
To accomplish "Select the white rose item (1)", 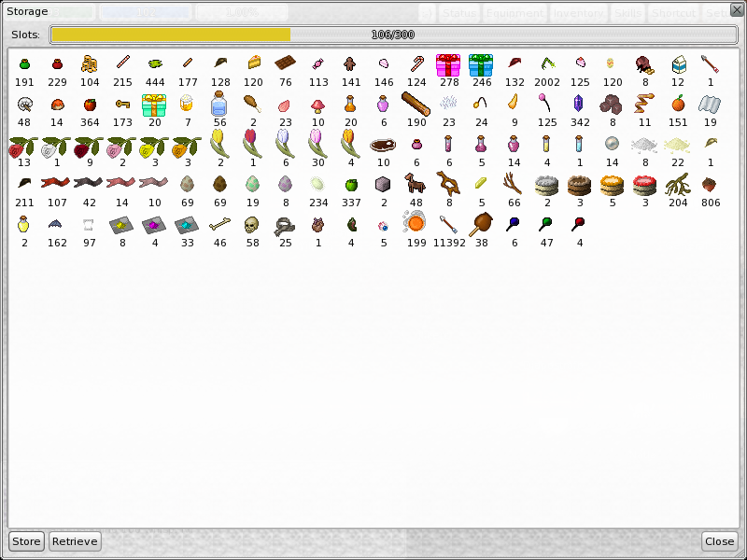I will coord(56,147).
